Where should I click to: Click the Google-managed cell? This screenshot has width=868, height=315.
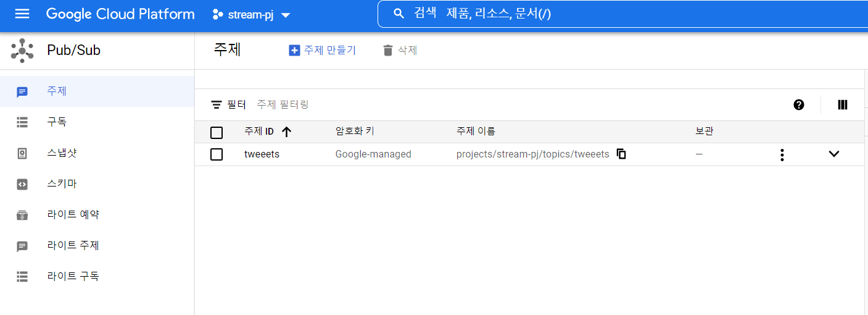click(373, 154)
